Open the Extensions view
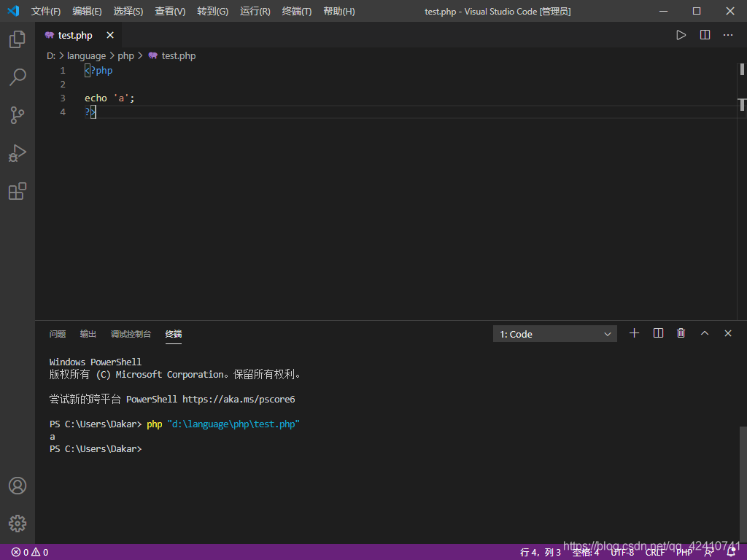 click(18, 192)
